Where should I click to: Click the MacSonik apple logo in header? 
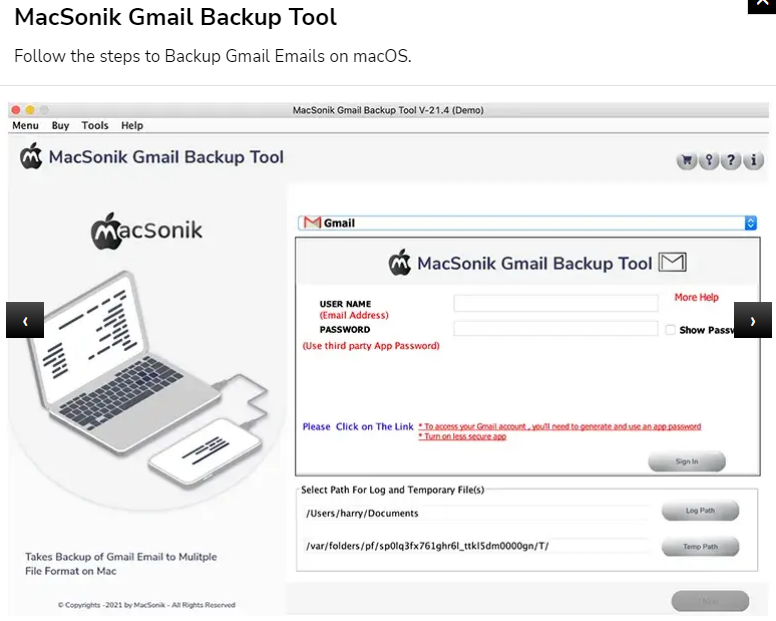pos(32,157)
